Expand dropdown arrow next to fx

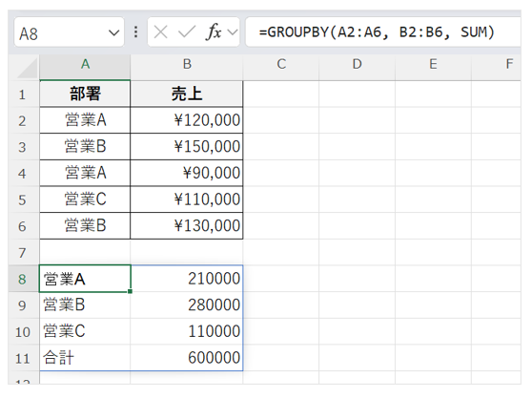233,32
